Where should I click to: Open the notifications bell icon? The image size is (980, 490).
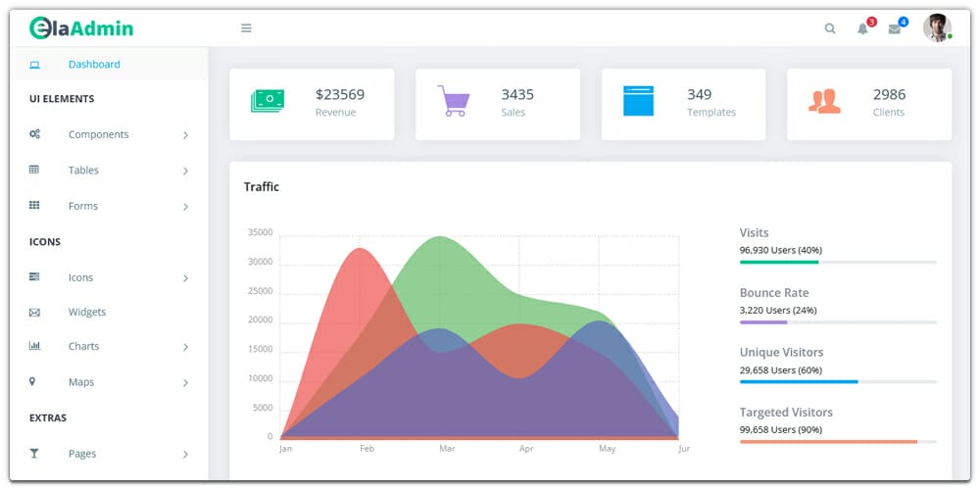click(x=863, y=28)
